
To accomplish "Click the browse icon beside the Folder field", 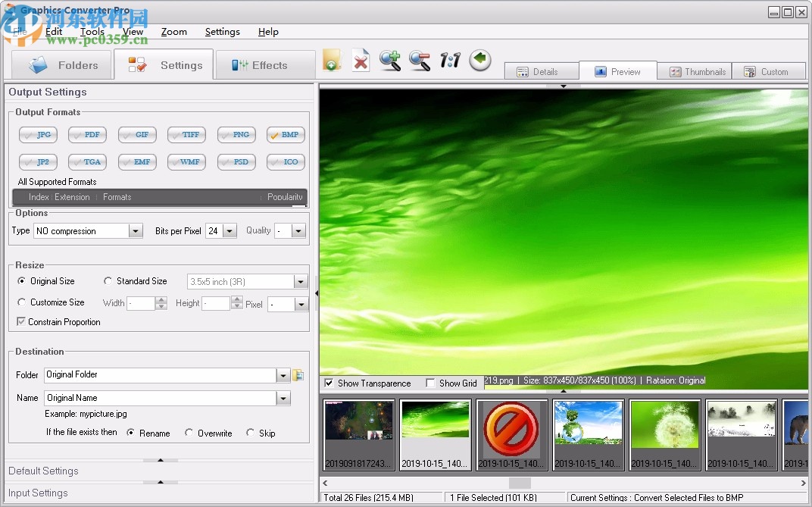I will (298, 375).
